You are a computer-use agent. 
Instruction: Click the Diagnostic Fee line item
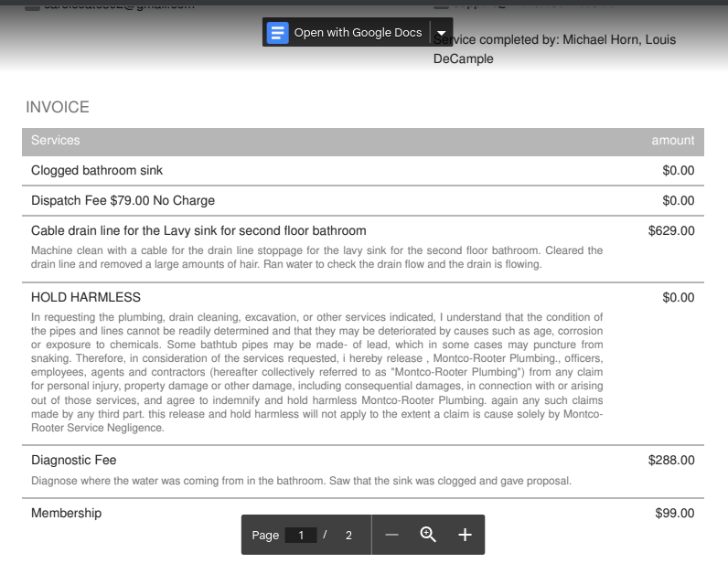click(74, 461)
